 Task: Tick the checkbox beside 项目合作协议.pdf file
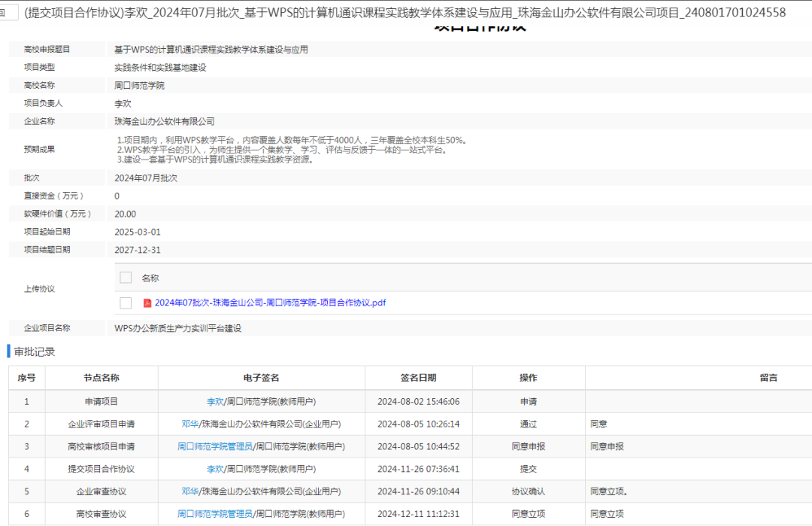click(x=126, y=303)
